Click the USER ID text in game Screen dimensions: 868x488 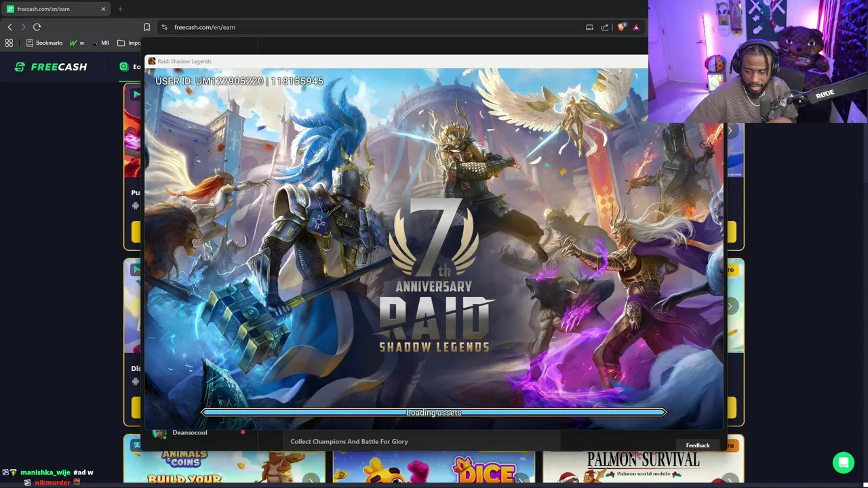click(239, 81)
